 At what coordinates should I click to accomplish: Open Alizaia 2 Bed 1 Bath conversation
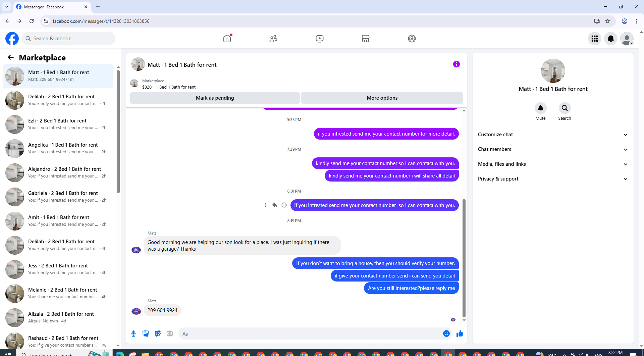click(58, 318)
